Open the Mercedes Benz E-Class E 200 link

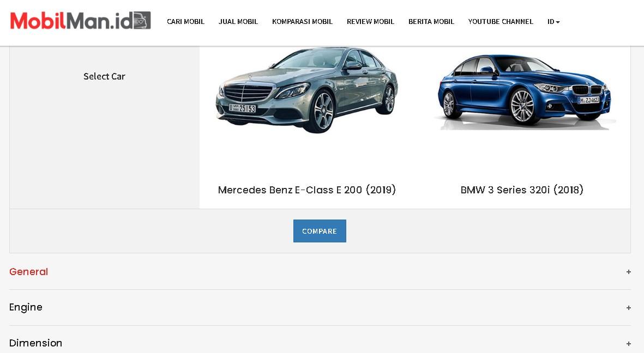tap(307, 190)
